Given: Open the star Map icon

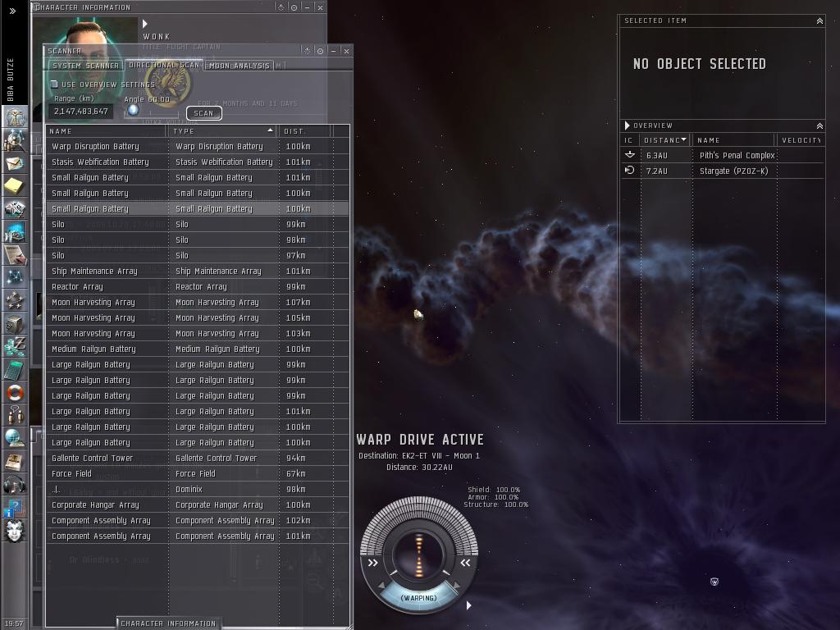Looking at the screenshot, I should tap(15, 277).
